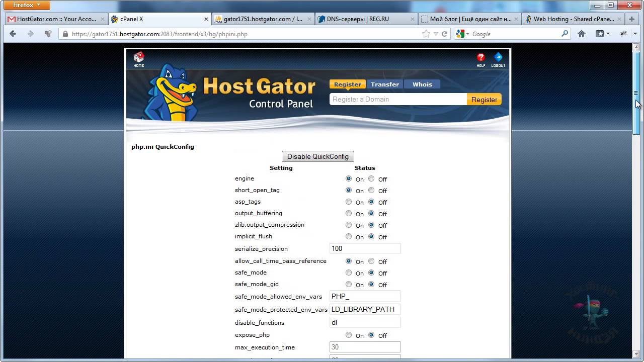Click the scrollbar up arrow
The width and height of the screenshot is (644, 362).
[x=636, y=47]
